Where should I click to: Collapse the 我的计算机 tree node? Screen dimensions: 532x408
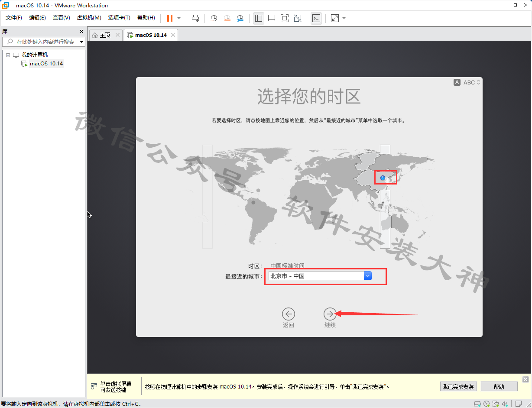(8, 55)
